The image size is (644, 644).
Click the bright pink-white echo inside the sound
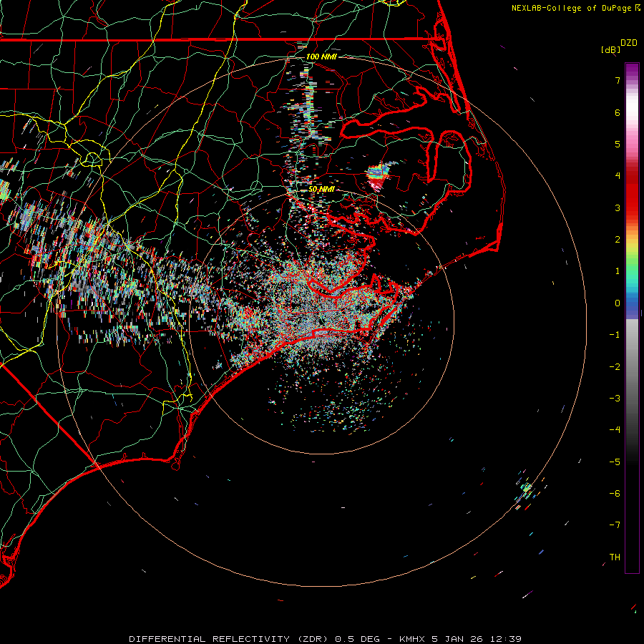click(x=376, y=176)
